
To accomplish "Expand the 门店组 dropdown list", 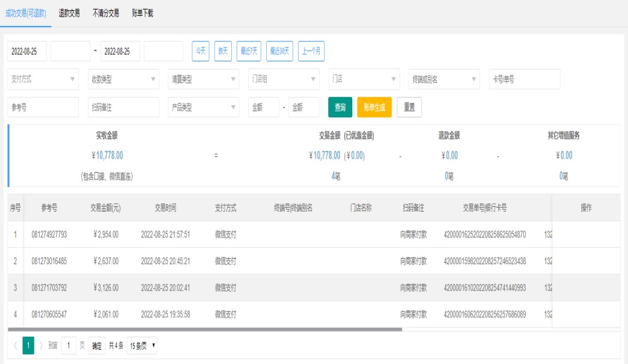I will (x=284, y=79).
